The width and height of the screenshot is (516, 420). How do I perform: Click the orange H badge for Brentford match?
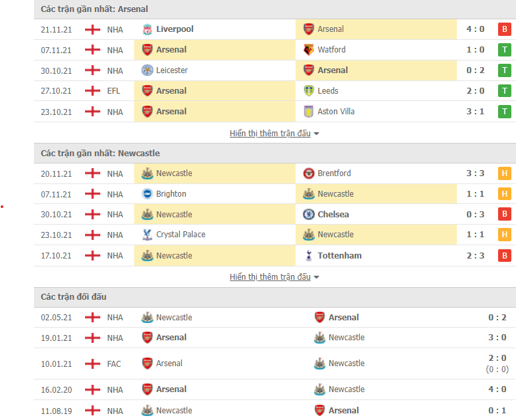(505, 173)
